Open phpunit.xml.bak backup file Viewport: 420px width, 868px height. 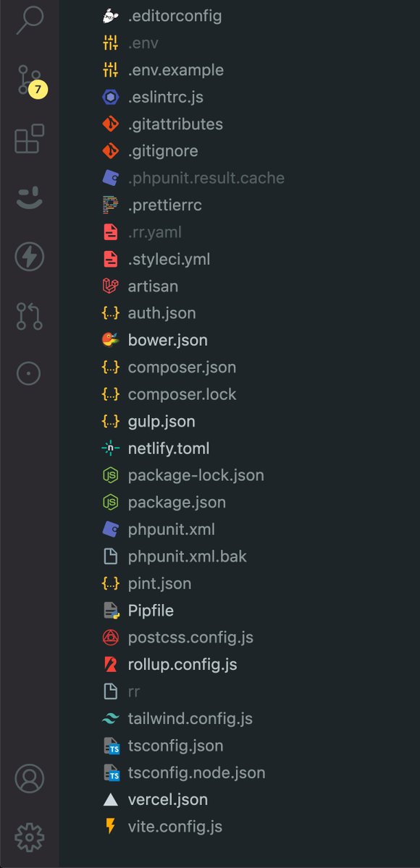188,557
